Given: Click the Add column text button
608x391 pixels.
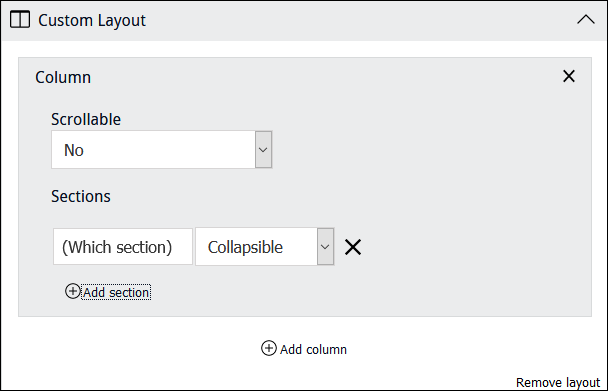Looking at the screenshot, I should coord(313,349).
